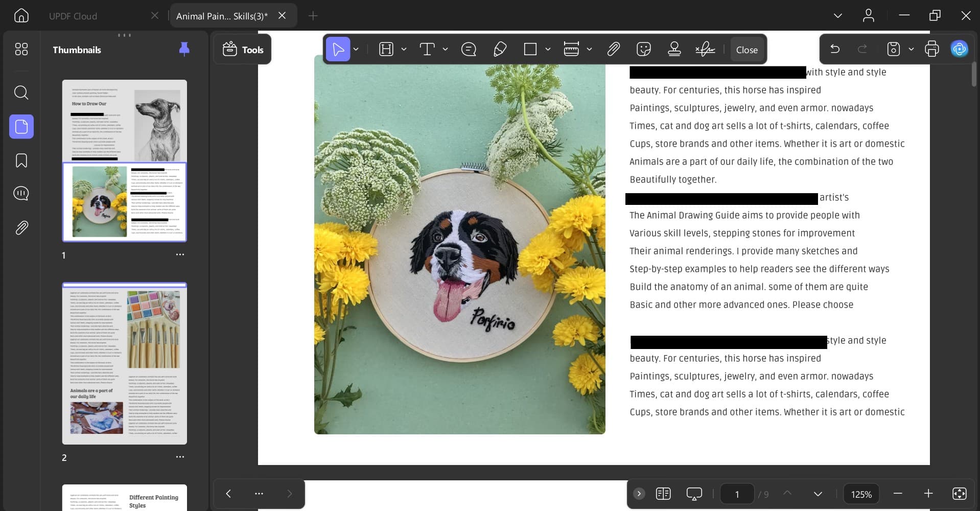Select the stamp tool icon

[x=674, y=50]
